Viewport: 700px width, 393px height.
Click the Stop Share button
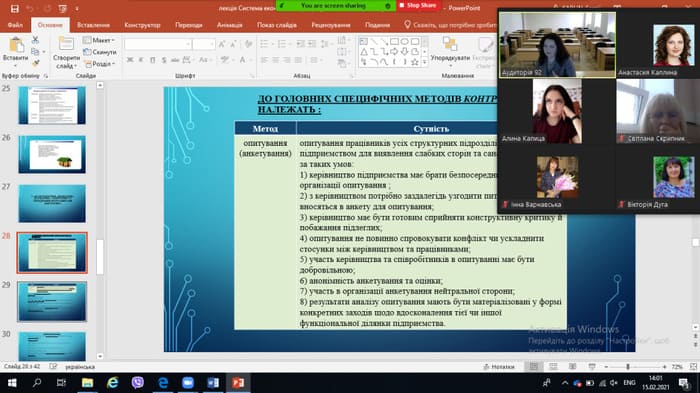click(418, 5)
